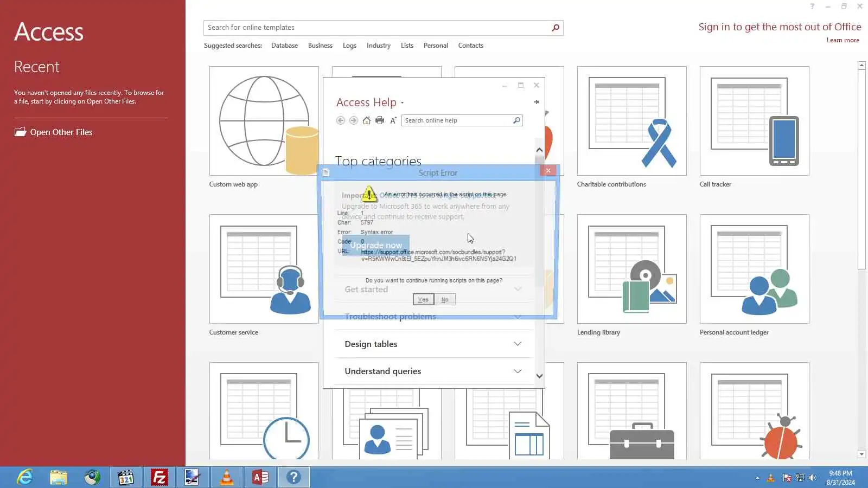Launch Internet Explorer from the taskbar
The height and width of the screenshot is (488, 868).
click(25, 477)
